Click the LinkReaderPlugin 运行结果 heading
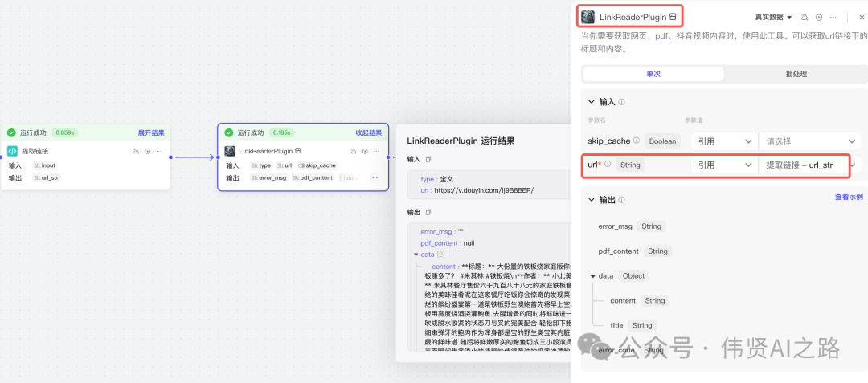The height and width of the screenshot is (383, 868). pyautogui.click(x=461, y=141)
